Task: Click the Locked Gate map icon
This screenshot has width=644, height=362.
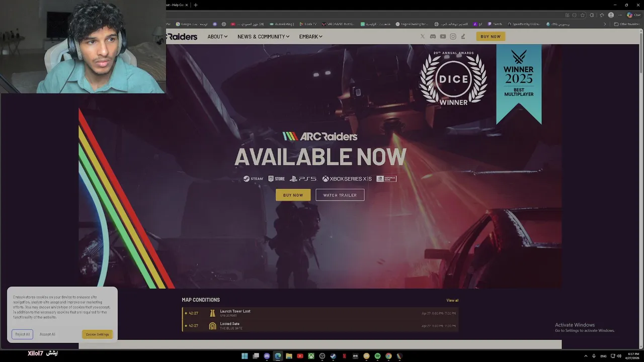Action: click(212, 326)
